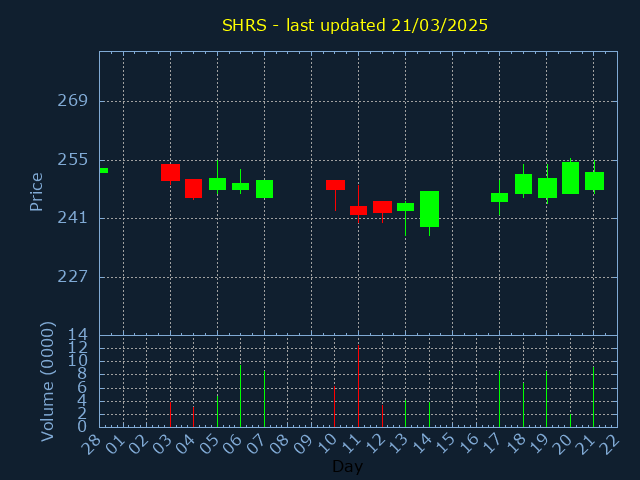
Task: Click the 255 price axis label
Action: point(73,160)
